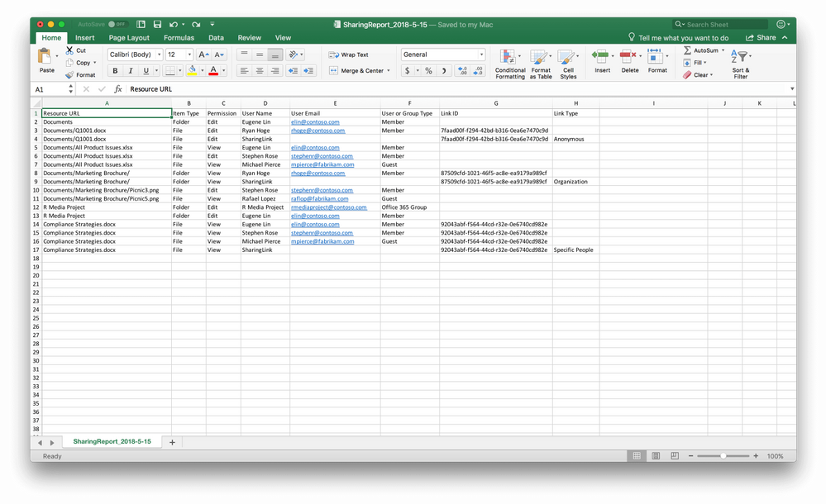Screen dimensions: 826x504
Task: Open Conditional Formatting in the ribbon
Action: pos(509,62)
